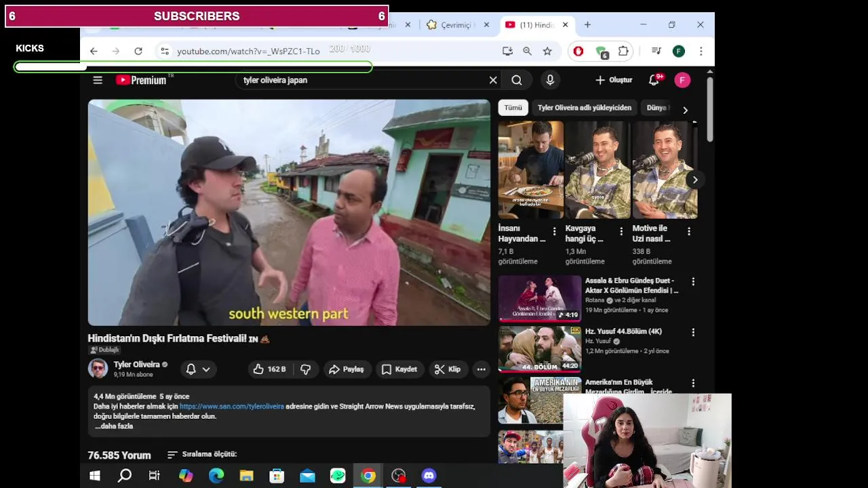View site information icon in address bar
868x488 pixels.
click(164, 51)
